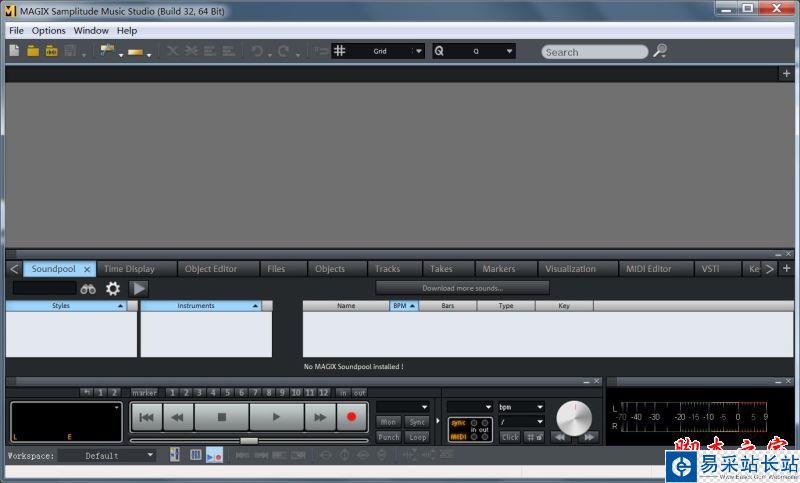Click the Q quantize icon in toolbar
The image size is (800, 483).
[439, 51]
